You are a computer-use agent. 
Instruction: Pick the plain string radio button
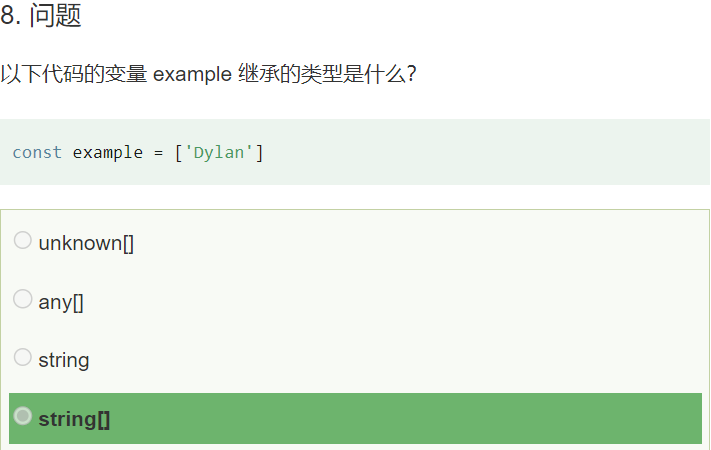pyautogui.click(x=23, y=357)
